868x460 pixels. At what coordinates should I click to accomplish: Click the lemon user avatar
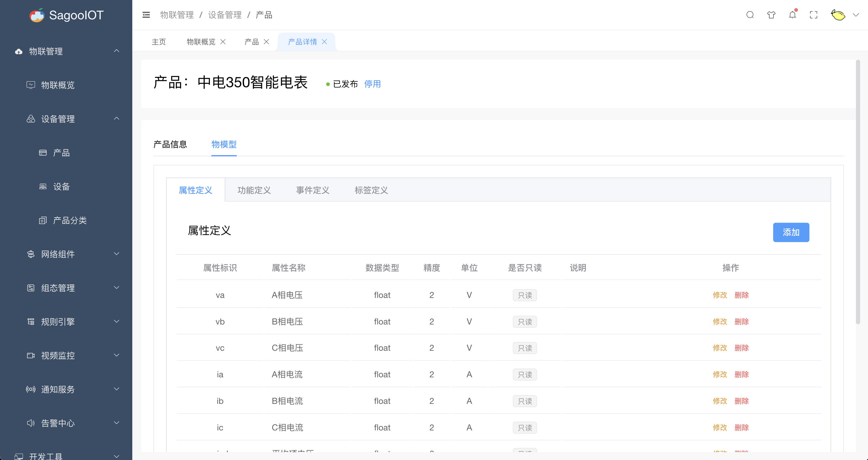pos(838,15)
